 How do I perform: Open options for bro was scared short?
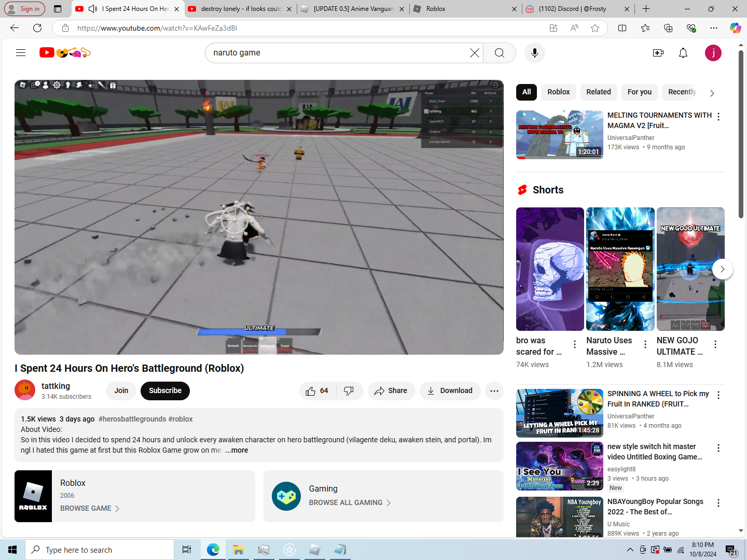click(575, 344)
